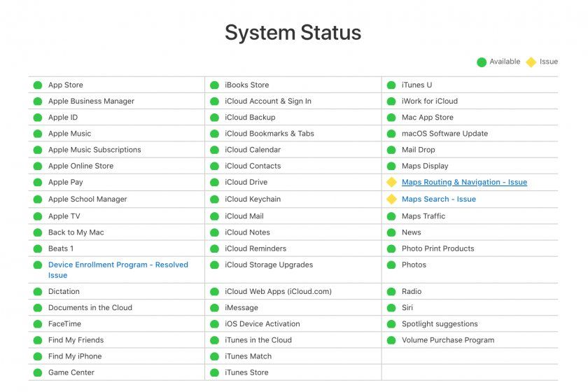Select the Apple School Manager text
This screenshot has height=392, width=588.
[x=87, y=199]
